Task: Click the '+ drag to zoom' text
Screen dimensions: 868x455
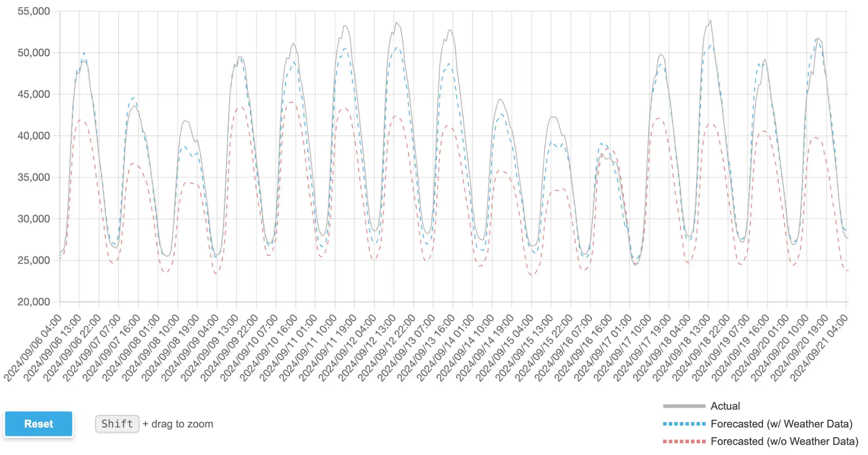Action: coord(178,424)
